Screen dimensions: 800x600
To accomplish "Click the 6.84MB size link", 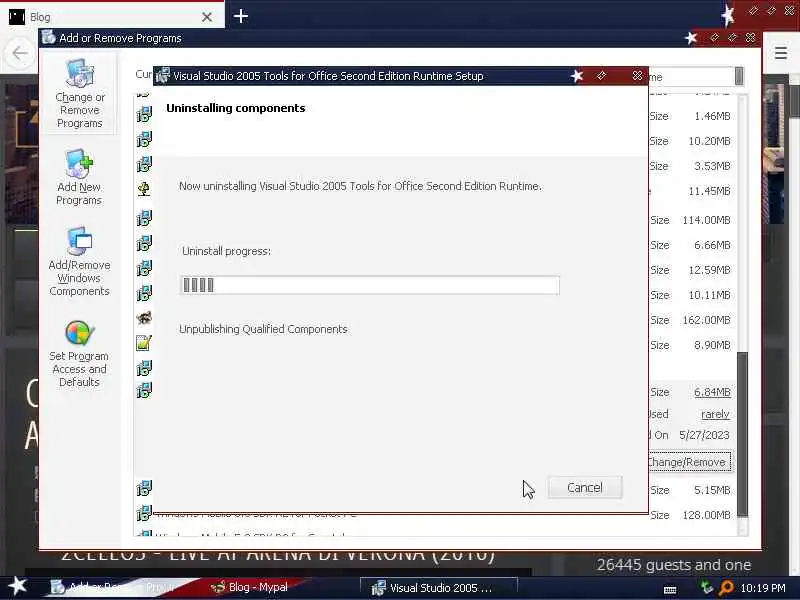I will point(712,392).
